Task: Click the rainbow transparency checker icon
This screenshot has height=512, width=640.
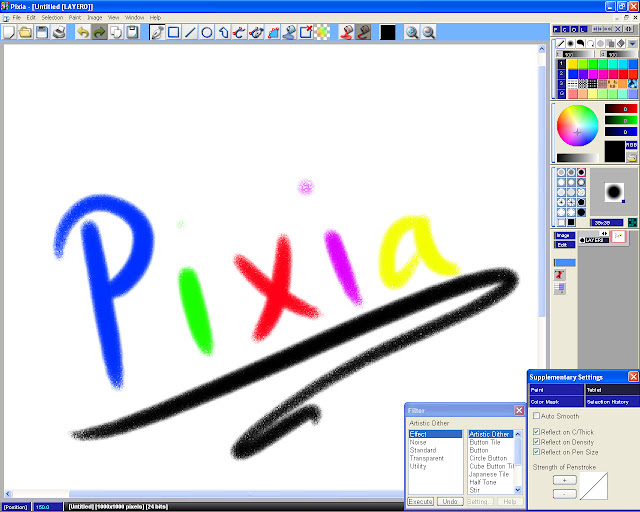Action: pyautogui.click(x=322, y=32)
